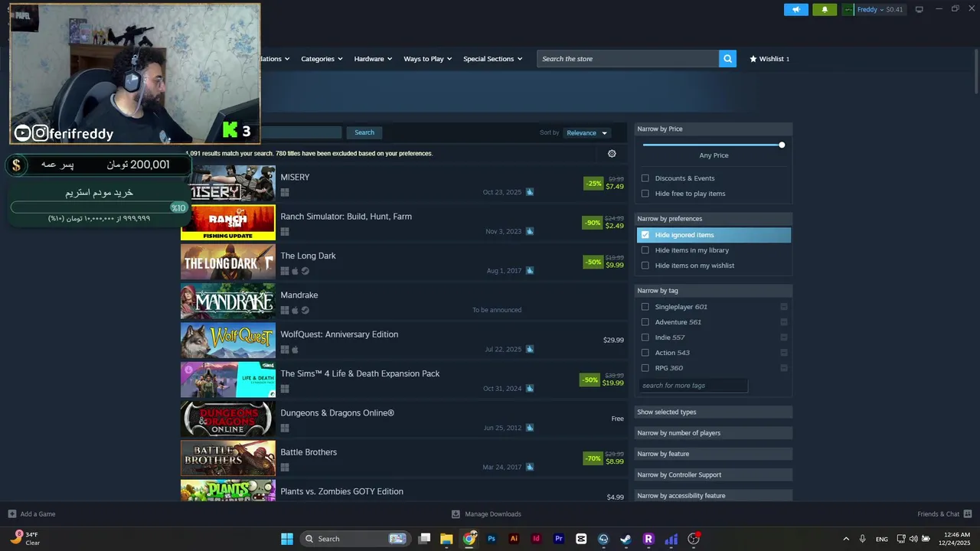This screenshot has width=980, height=551.
Task: Click the Big Picture mode icon
Action: [920, 10]
